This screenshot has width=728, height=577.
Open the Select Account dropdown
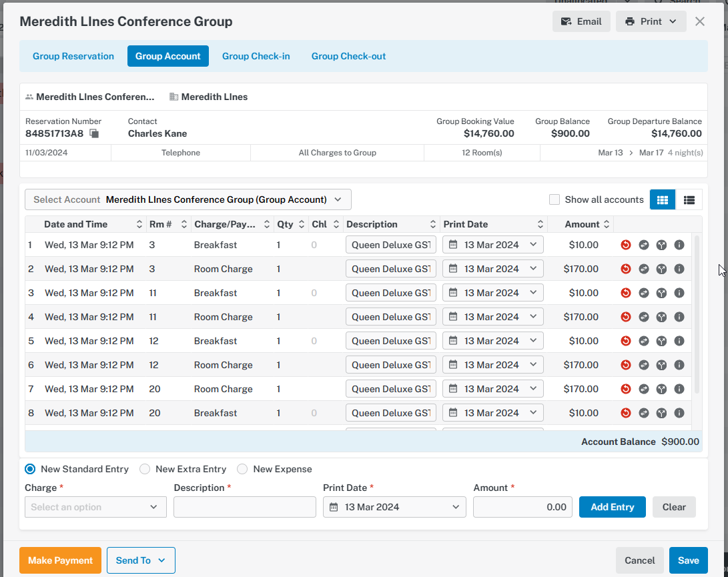pos(188,199)
